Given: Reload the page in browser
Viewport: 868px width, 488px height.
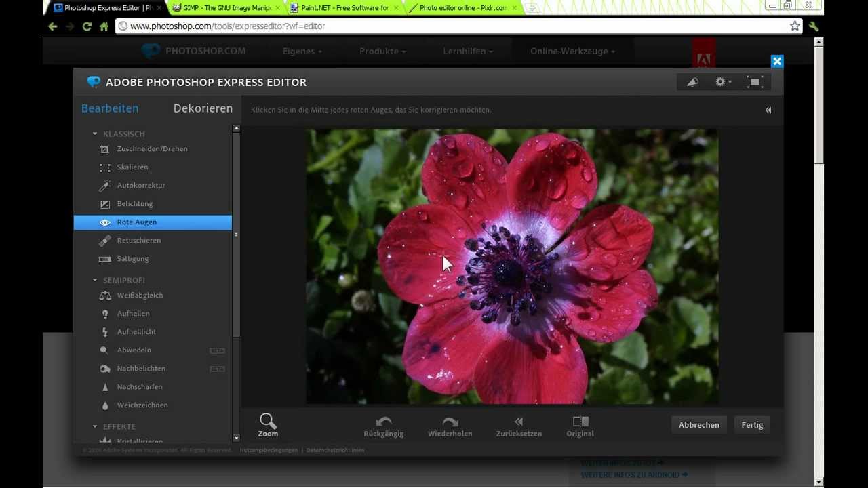Looking at the screenshot, I should [87, 26].
